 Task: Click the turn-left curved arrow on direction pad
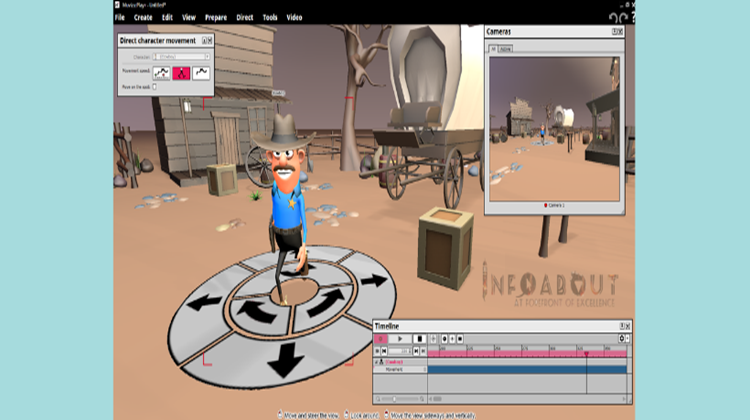point(257,311)
